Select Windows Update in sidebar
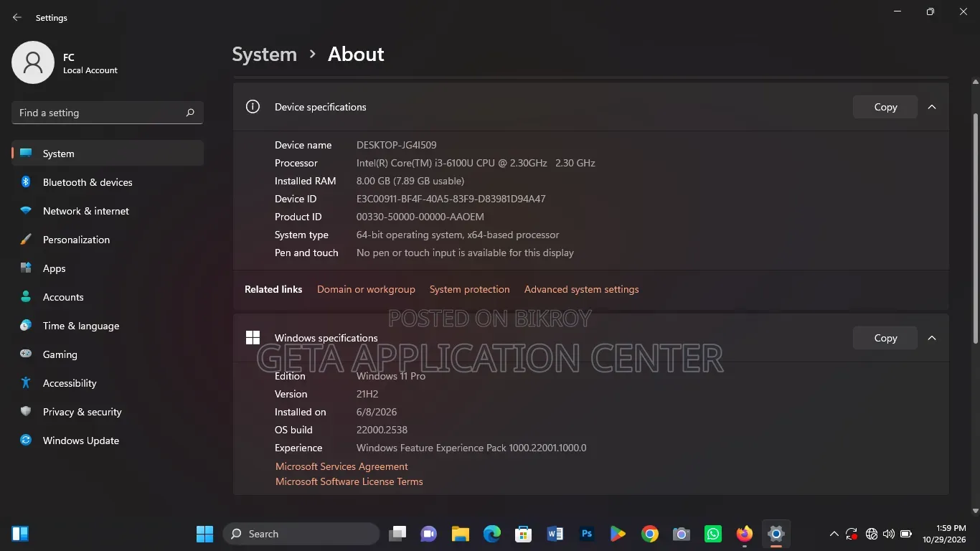980x551 pixels. coord(108,441)
